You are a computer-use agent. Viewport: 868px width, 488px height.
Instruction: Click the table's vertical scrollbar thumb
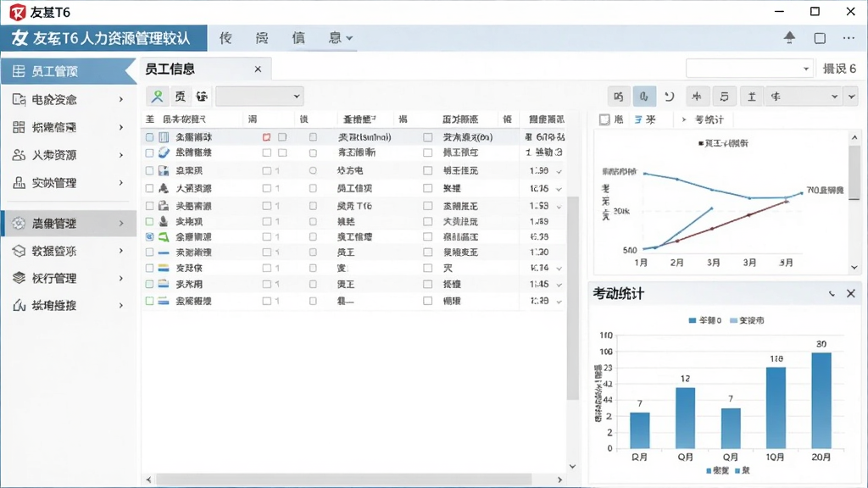click(x=572, y=299)
